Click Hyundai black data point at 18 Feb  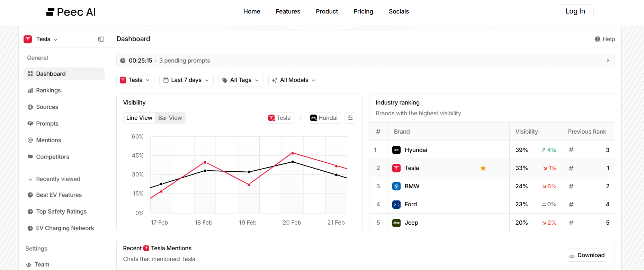click(205, 171)
